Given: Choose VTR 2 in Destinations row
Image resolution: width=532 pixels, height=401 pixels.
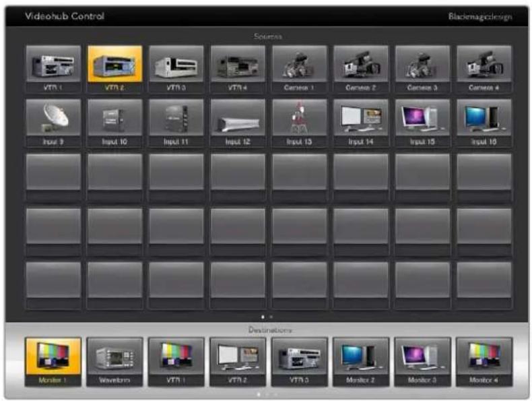Looking at the screenshot, I should [x=238, y=362].
